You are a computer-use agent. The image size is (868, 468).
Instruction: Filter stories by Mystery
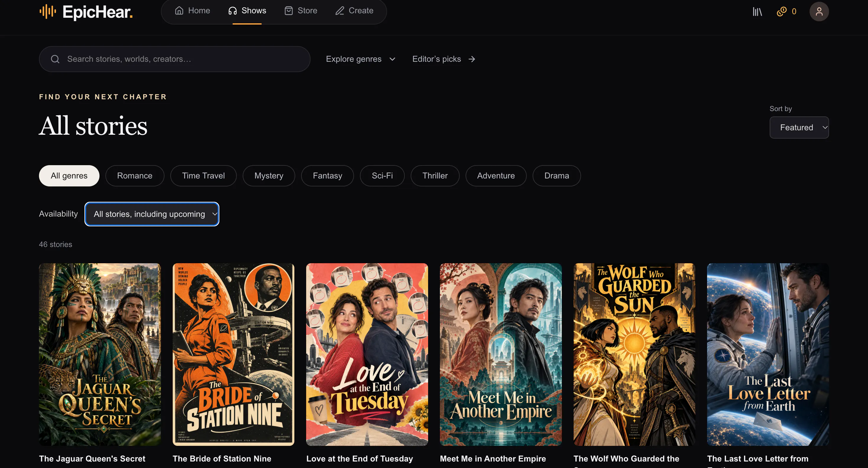point(269,176)
